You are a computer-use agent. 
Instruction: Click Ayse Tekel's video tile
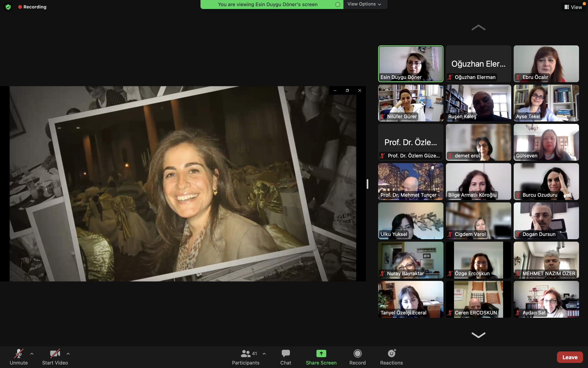point(546,103)
